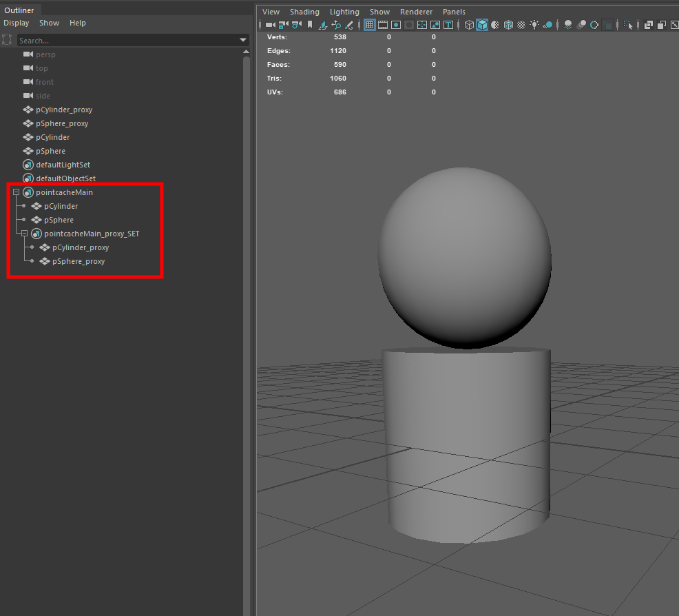Open the Panels menu
Screen dimensions: 679x616
[454, 12]
